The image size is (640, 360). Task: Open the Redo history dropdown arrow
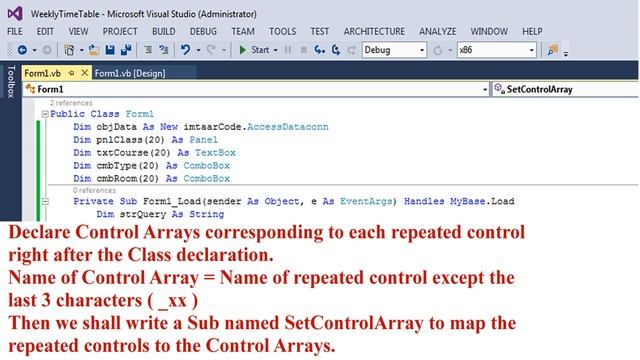click(x=224, y=50)
